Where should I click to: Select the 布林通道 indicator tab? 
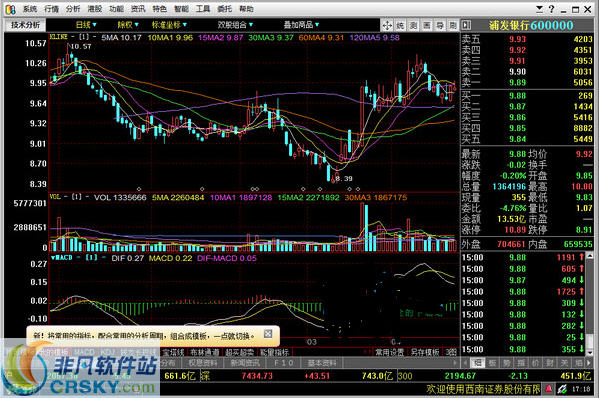click(x=205, y=352)
